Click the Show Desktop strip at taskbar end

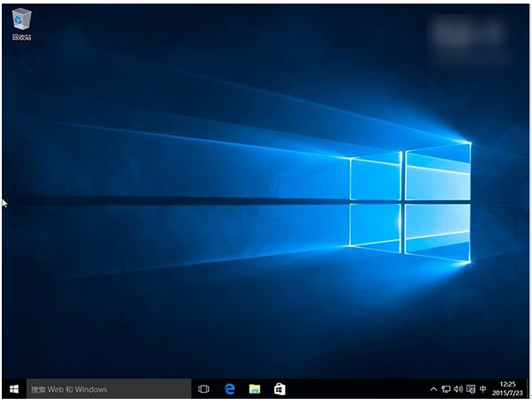(x=529, y=389)
